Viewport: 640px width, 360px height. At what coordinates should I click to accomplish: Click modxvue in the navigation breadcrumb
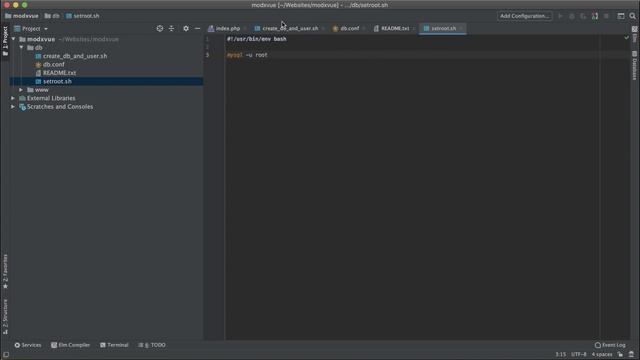22,16
